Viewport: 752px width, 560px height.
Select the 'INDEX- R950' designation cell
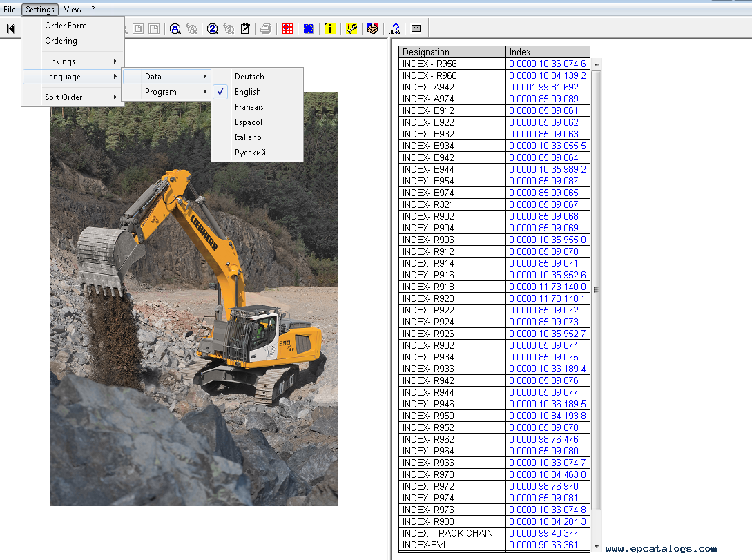[452, 416]
